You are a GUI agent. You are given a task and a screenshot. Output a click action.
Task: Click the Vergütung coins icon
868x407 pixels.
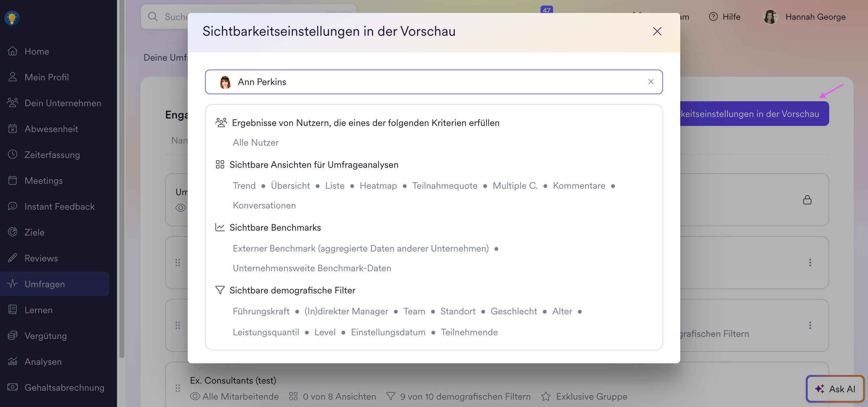(13, 336)
